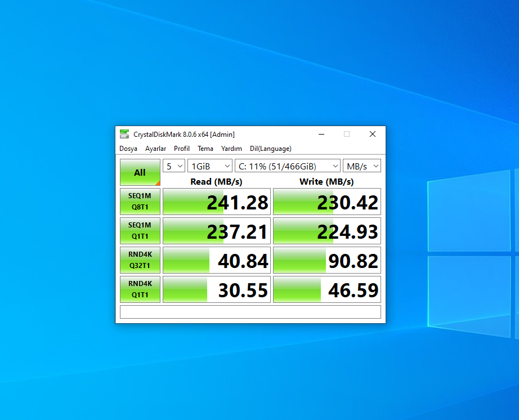Click the 241.28 read result
Viewport: 519px width, 420px height.
click(217, 202)
